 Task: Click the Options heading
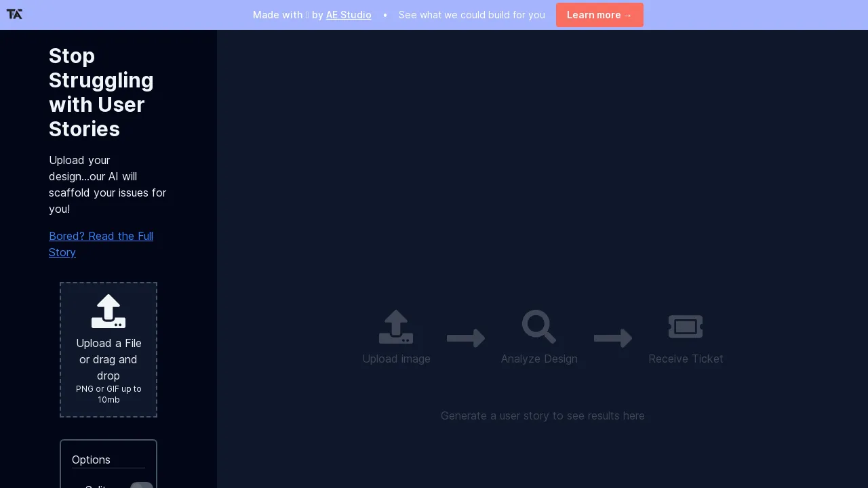tap(91, 460)
